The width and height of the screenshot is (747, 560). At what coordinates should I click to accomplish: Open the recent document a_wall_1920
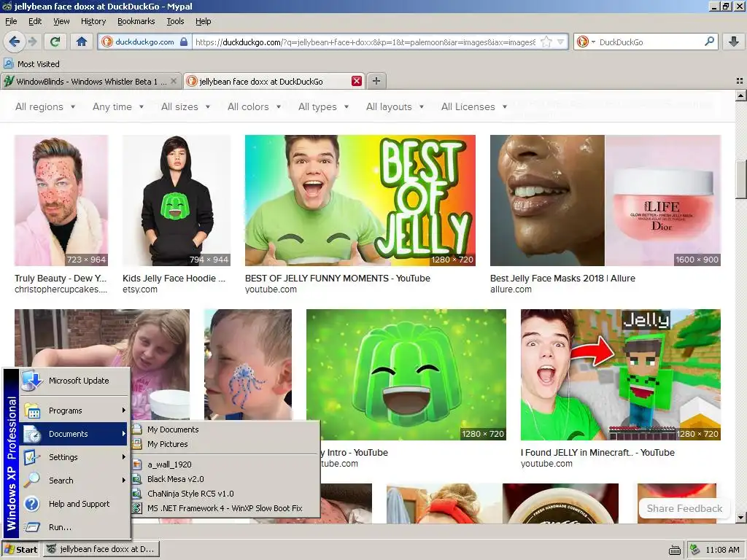tap(225, 464)
